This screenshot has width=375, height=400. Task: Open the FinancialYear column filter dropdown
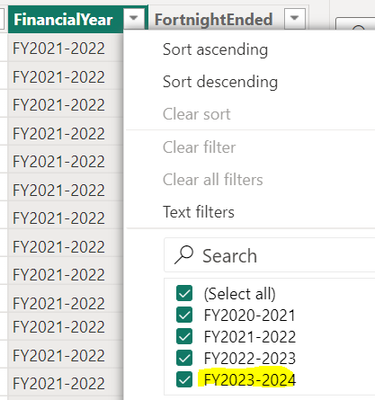134,18
